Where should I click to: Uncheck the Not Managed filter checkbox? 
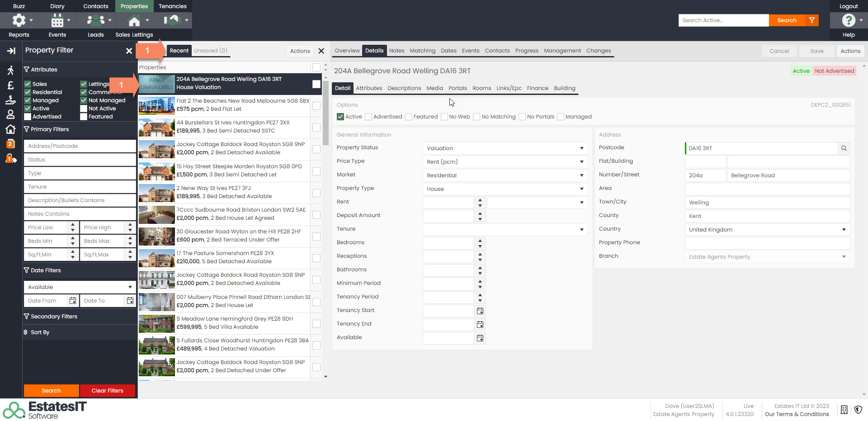84,100
